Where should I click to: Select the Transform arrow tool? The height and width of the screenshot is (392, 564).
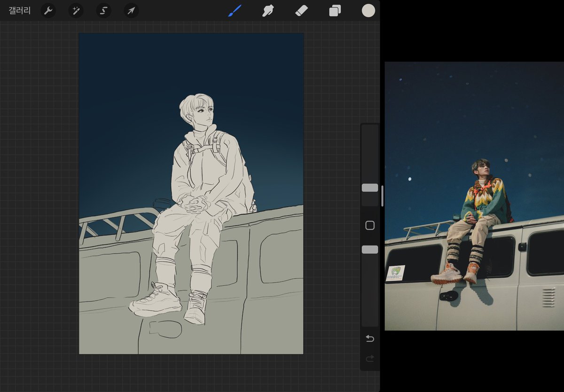tap(131, 10)
